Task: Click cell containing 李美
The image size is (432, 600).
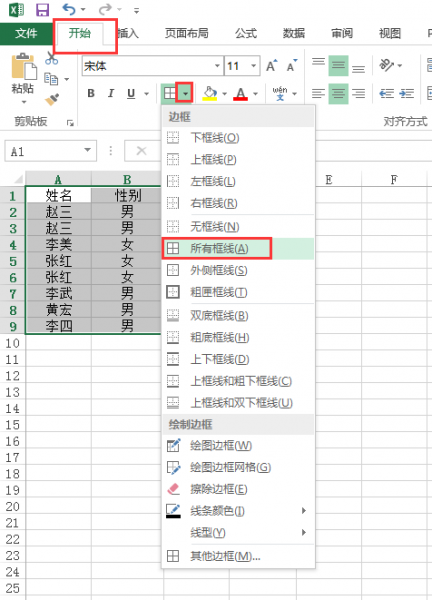Action: point(58,245)
